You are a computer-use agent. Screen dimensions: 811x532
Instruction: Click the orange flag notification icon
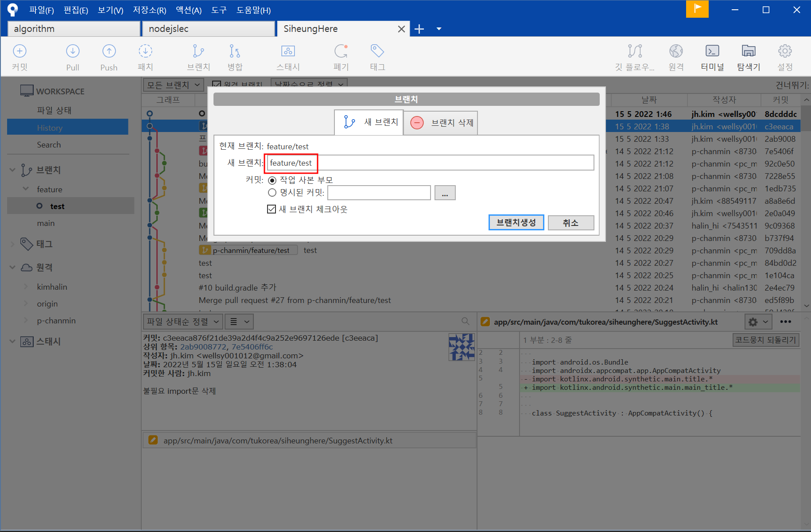click(697, 9)
